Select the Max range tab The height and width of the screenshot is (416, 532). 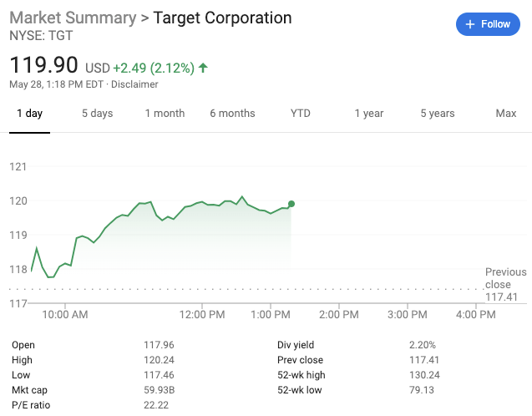(505, 114)
